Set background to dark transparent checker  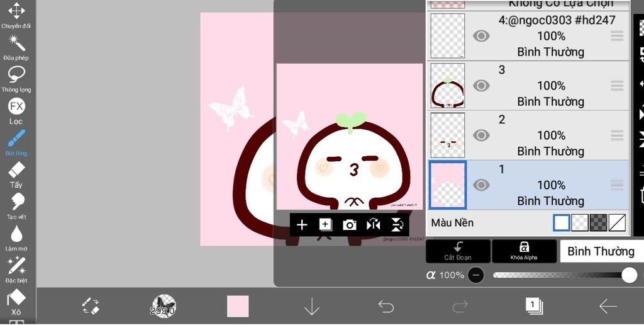(x=599, y=222)
